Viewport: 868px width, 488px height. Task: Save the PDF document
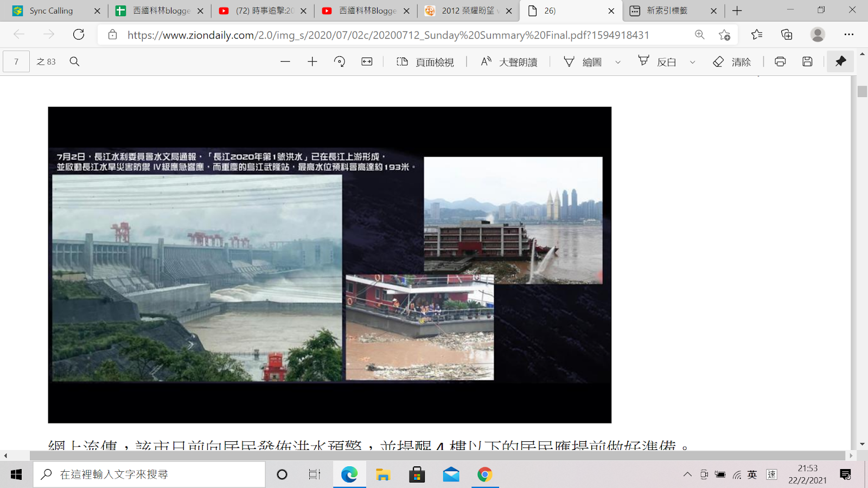(x=807, y=62)
